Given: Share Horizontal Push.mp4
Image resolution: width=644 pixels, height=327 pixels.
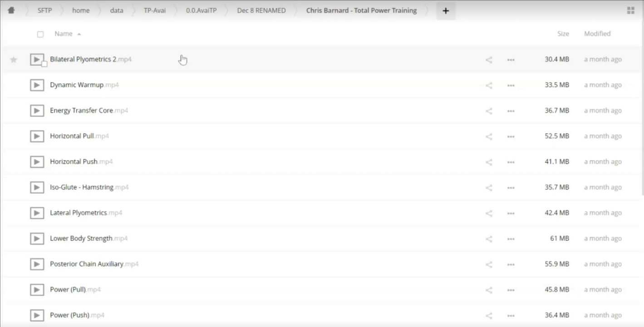Looking at the screenshot, I should [x=489, y=162].
